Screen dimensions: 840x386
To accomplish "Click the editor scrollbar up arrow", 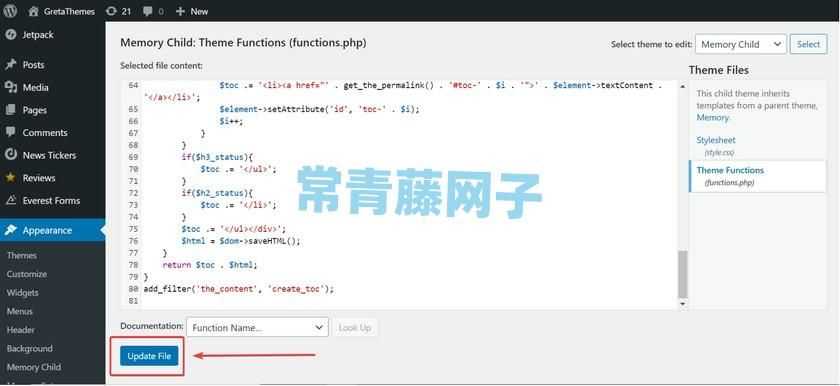I will [x=682, y=85].
